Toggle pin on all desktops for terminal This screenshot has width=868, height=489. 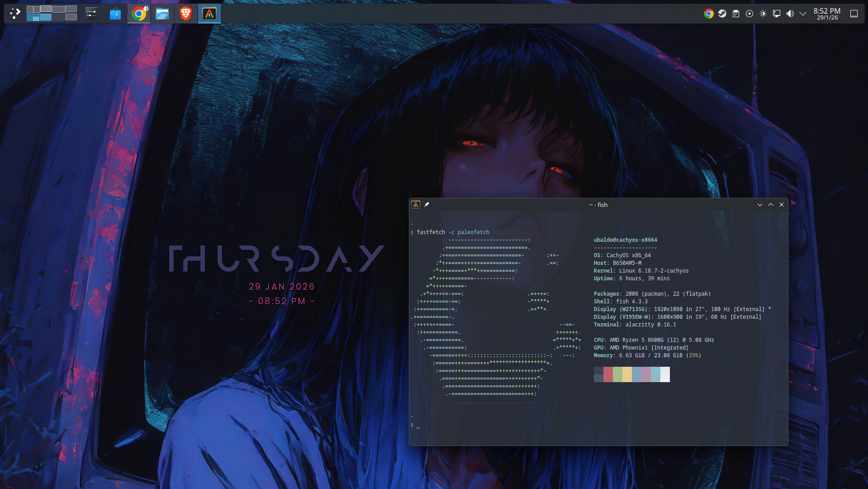[x=427, y=205]
